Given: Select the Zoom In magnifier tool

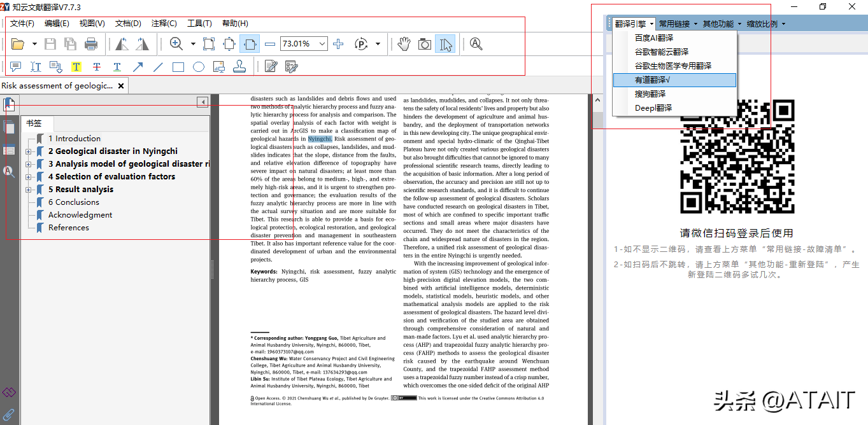Looking at the screenshot, I should pos(176,44).
